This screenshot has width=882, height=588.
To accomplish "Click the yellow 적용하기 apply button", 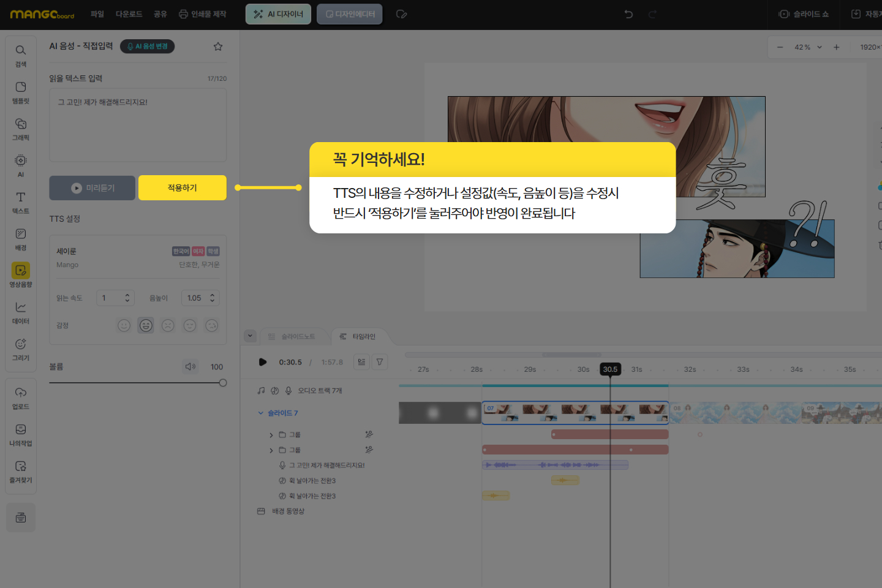I will [183, 188].
